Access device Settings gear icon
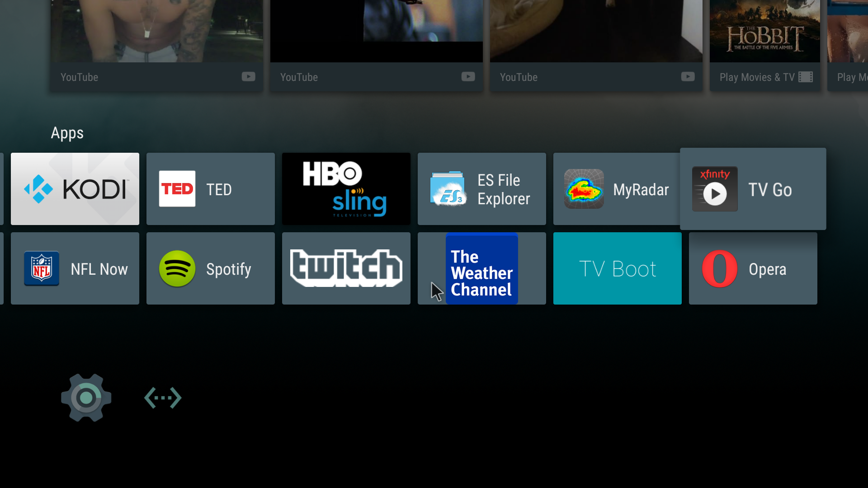 point(85,397)
